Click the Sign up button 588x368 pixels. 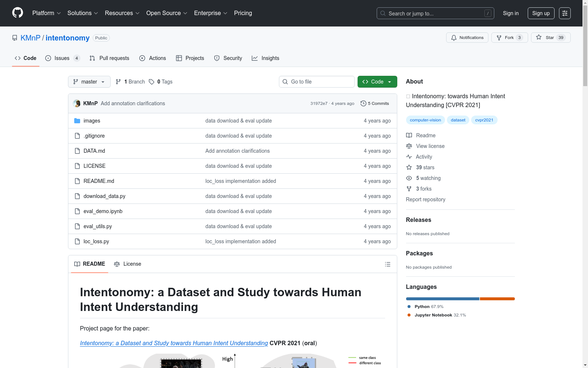tap(541, 13)
